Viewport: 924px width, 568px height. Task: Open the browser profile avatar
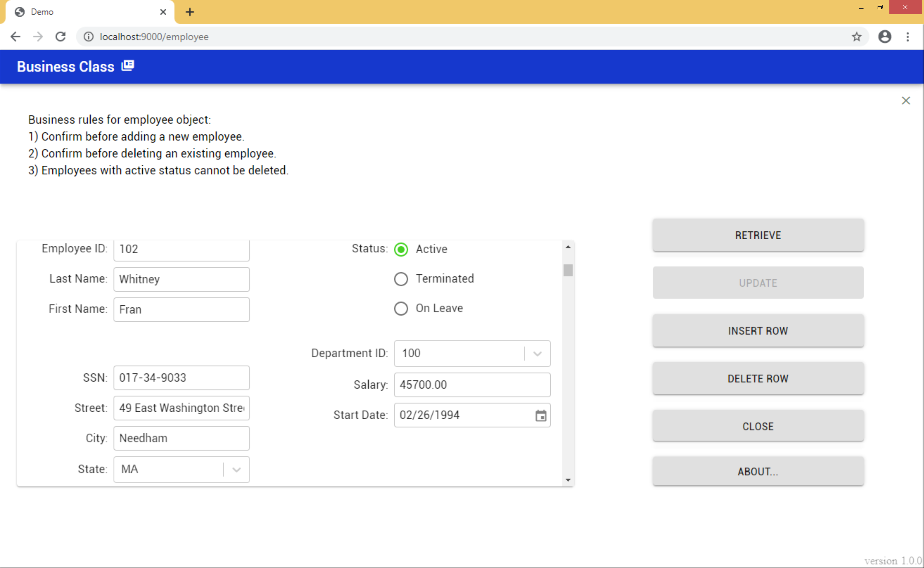tap(885, 37)
